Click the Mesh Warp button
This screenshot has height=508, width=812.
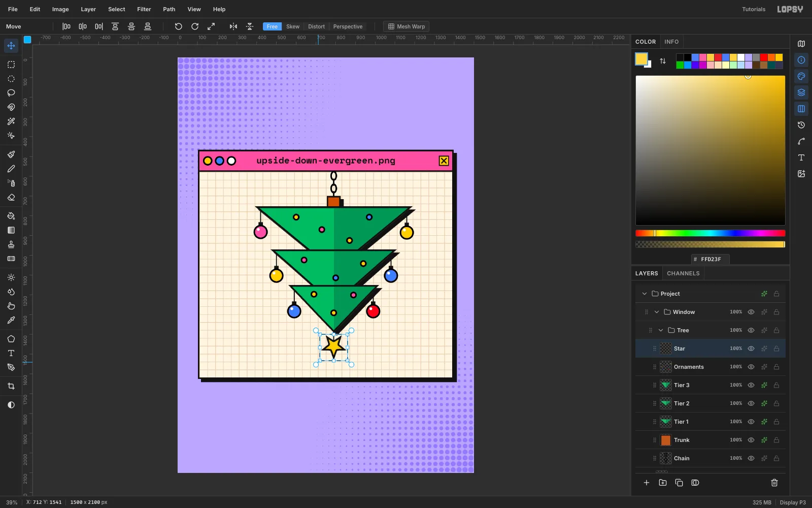pyautogui.click(x=406, y=26)
